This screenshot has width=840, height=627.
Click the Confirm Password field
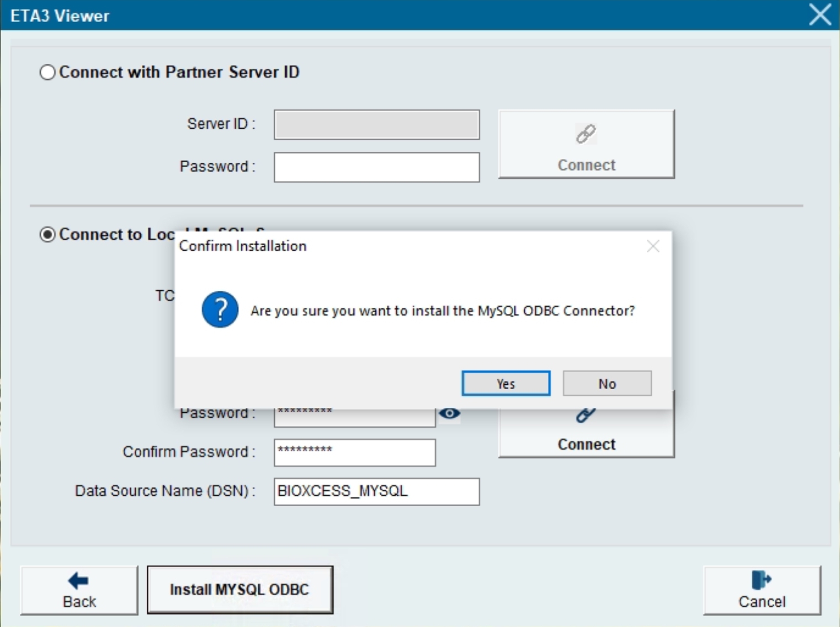pos(354,453)
